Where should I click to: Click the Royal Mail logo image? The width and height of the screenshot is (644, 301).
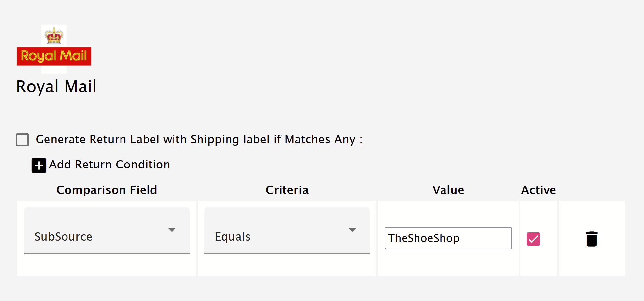[x=54, y=49]
